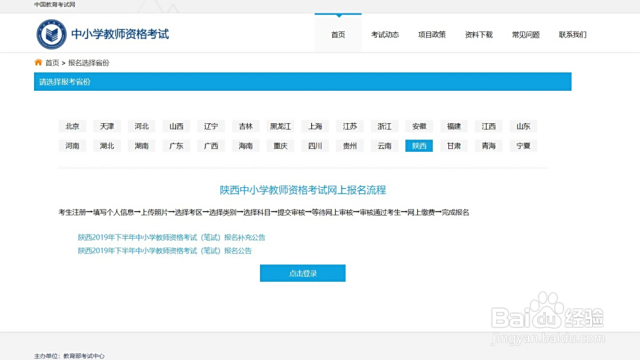The width and height of the screenshot is (640, 360).
Task: Click 中国教育考试网 link at top
Action: 55,4
